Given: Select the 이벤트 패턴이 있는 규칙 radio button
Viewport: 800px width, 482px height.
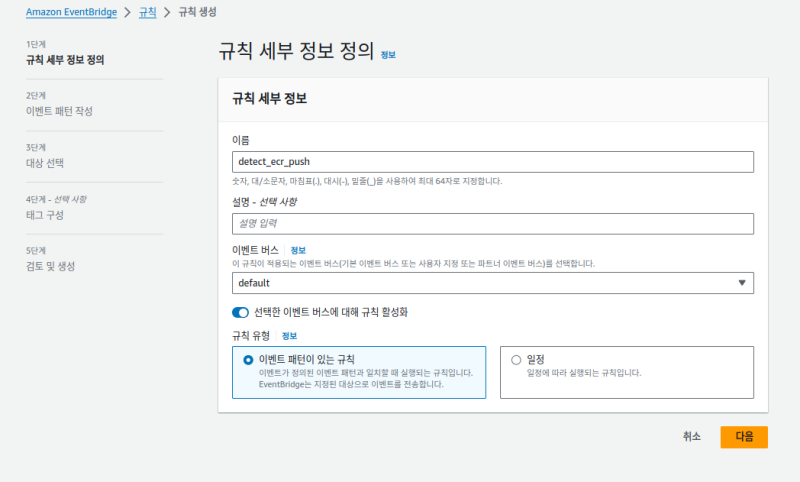Looking at the screenshot, I should (x=248, y=359).
